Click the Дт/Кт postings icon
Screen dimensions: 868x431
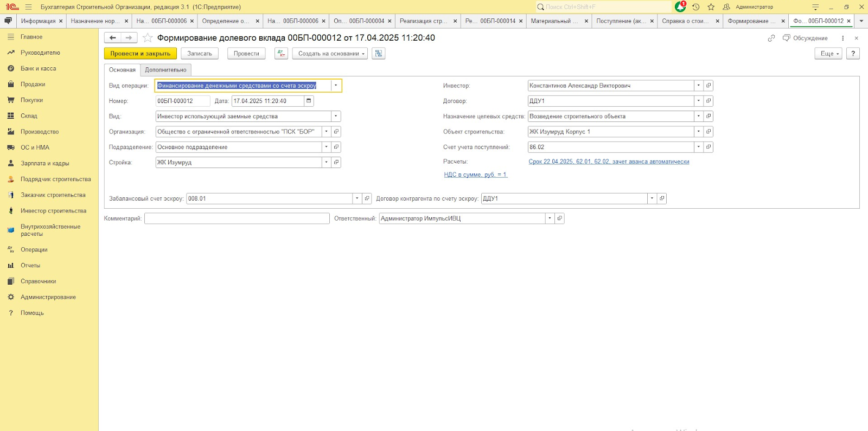281,54
